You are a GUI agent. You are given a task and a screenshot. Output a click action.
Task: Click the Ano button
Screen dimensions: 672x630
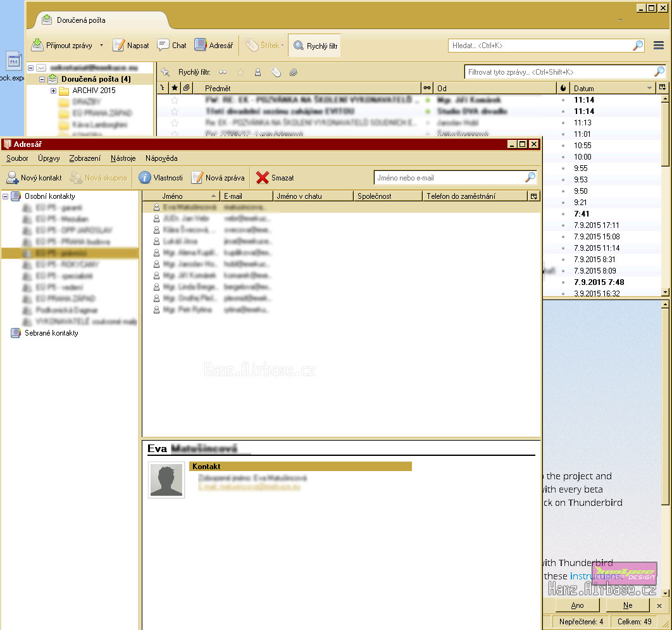point(577,605)
